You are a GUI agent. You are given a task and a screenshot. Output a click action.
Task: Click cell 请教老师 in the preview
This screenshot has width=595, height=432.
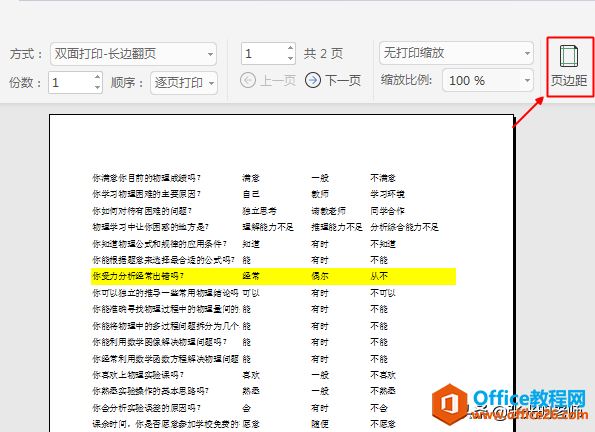[x=328, y=211]
